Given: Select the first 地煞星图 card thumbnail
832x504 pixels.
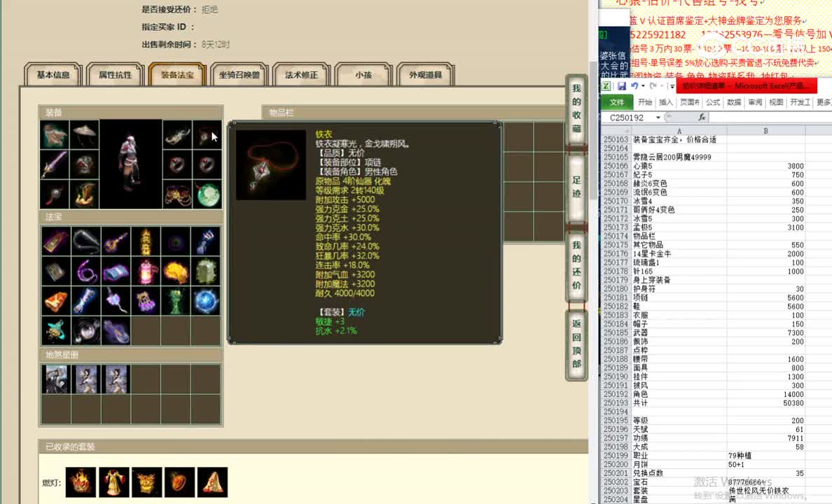Looking at the screenshot, I should pyautogui.click(x=56, y=379).
